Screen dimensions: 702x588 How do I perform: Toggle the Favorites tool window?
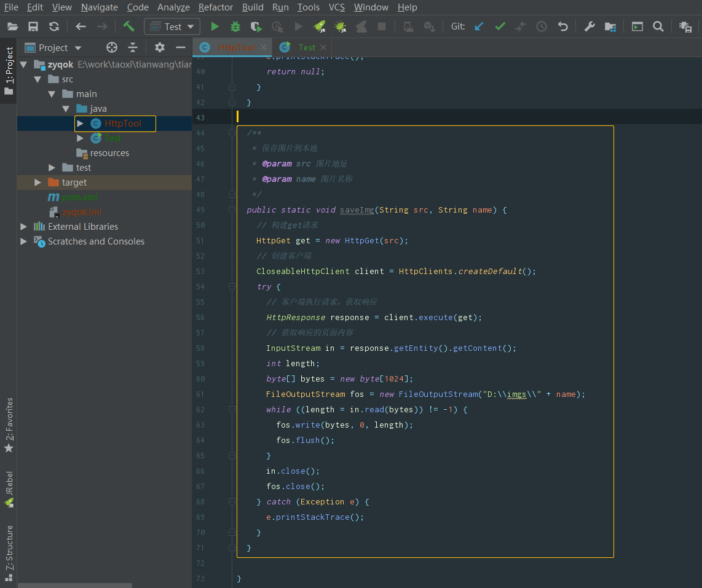pos(9,425)
